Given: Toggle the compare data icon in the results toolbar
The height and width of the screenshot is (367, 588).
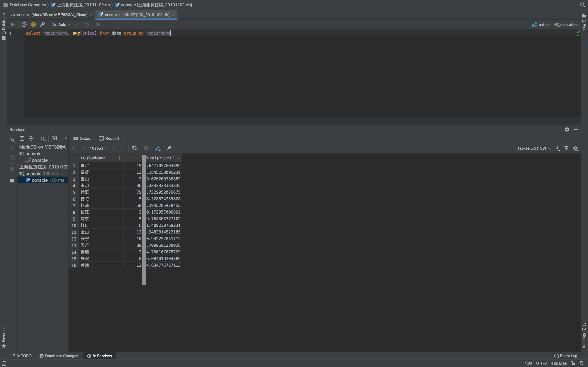Looking at the screenshot, I should [x=157, y=148].
